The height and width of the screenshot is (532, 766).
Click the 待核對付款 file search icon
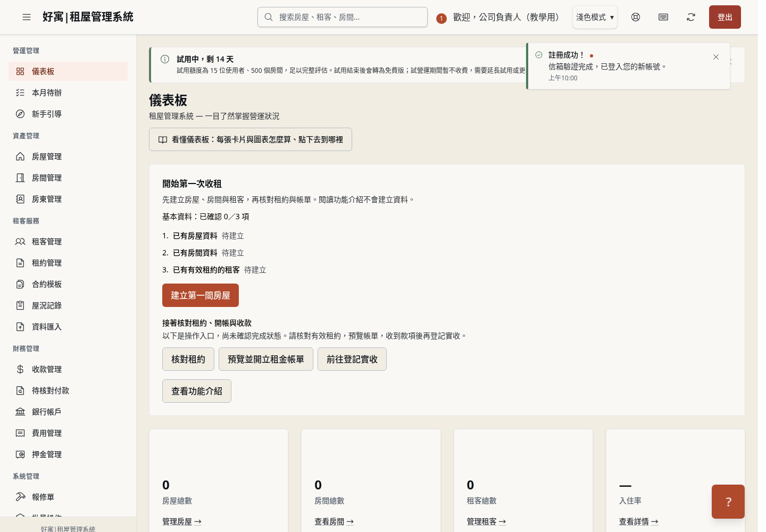click(20, 390)
